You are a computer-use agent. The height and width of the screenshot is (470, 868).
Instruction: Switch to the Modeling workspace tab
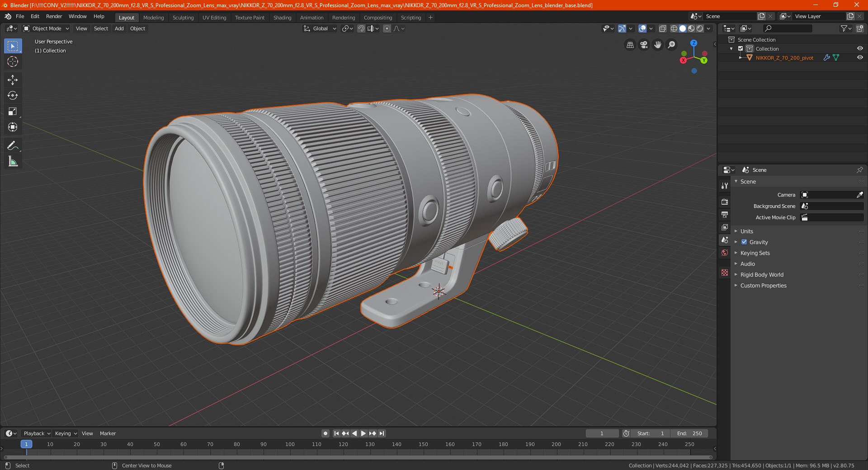point(153,18)
